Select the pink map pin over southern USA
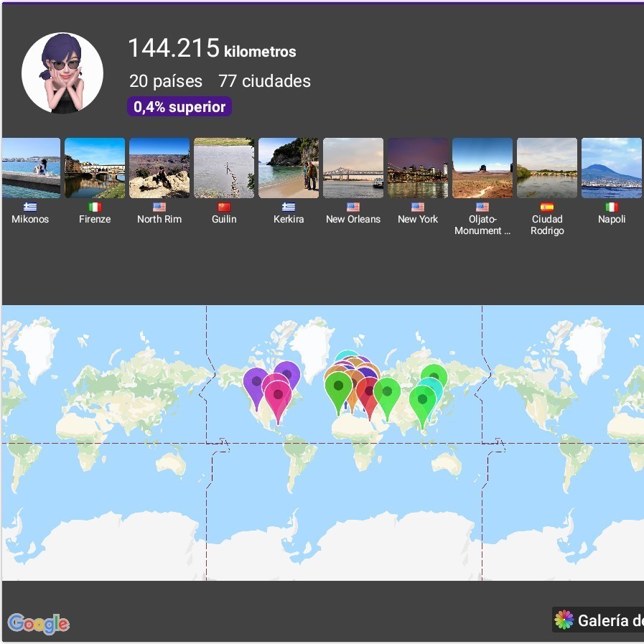Viewport: 644px width, 644px height. (x=278, y=396)
